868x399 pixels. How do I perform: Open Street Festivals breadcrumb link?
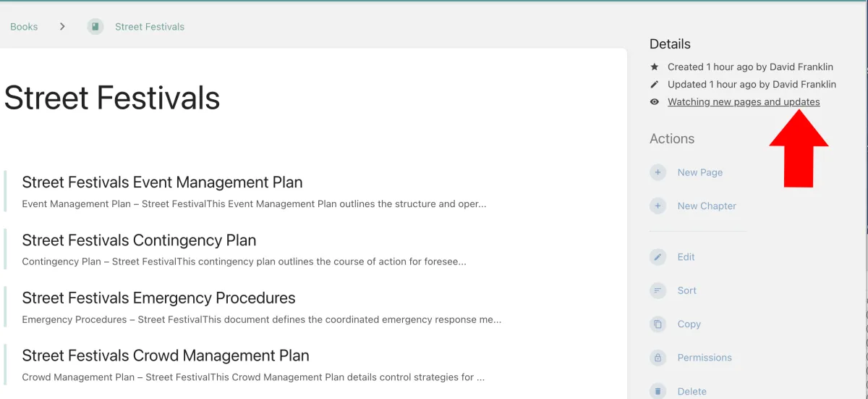pos(150,27)
